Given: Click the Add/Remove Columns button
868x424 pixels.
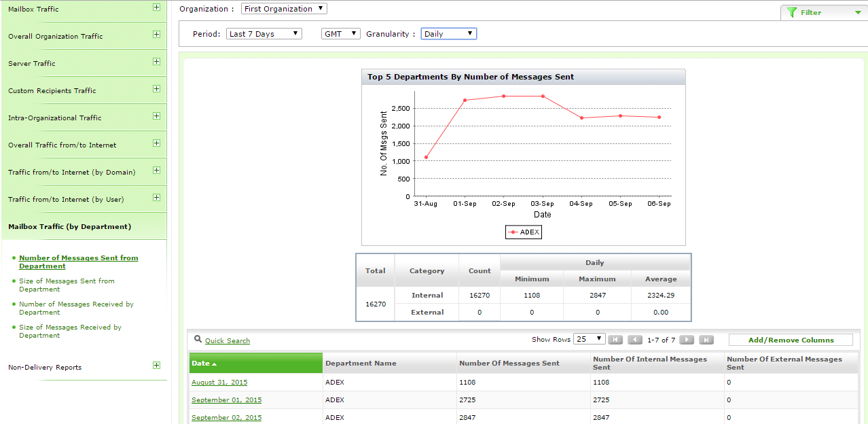Looking at the screenshot, I should coord(791,340).
